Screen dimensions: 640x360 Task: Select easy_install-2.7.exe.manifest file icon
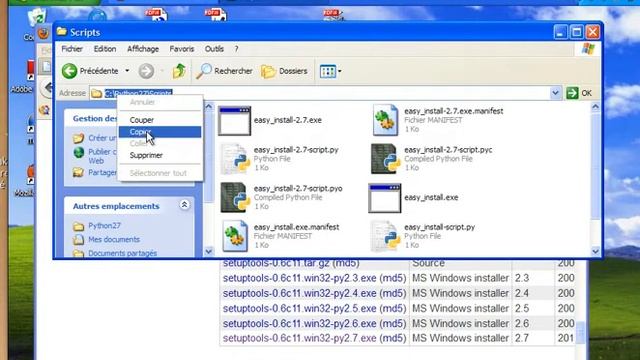click(x=385, y=120)
